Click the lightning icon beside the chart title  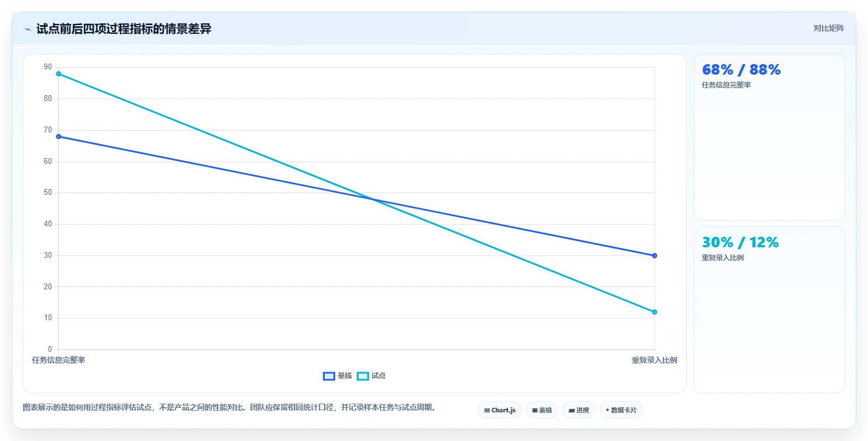point(27,29)
